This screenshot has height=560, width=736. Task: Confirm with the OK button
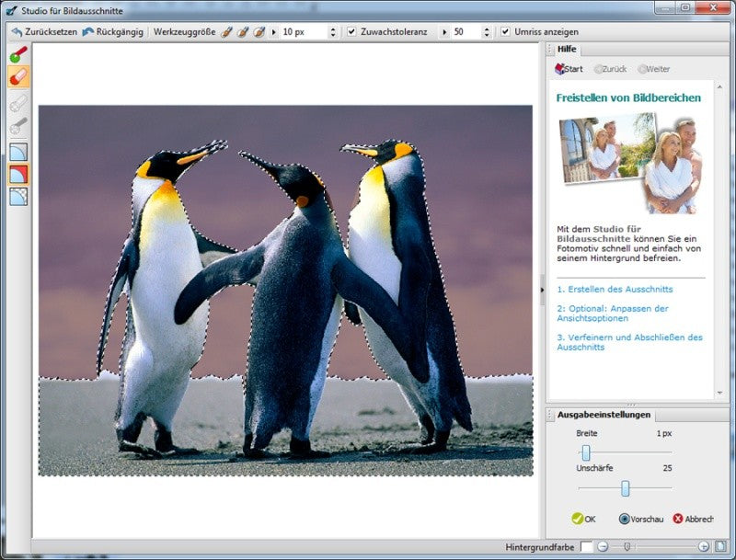click(583, 519)
